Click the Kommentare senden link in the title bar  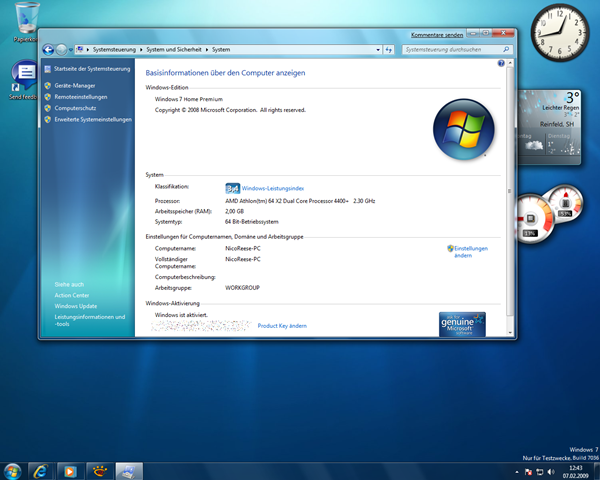(437, 35)
